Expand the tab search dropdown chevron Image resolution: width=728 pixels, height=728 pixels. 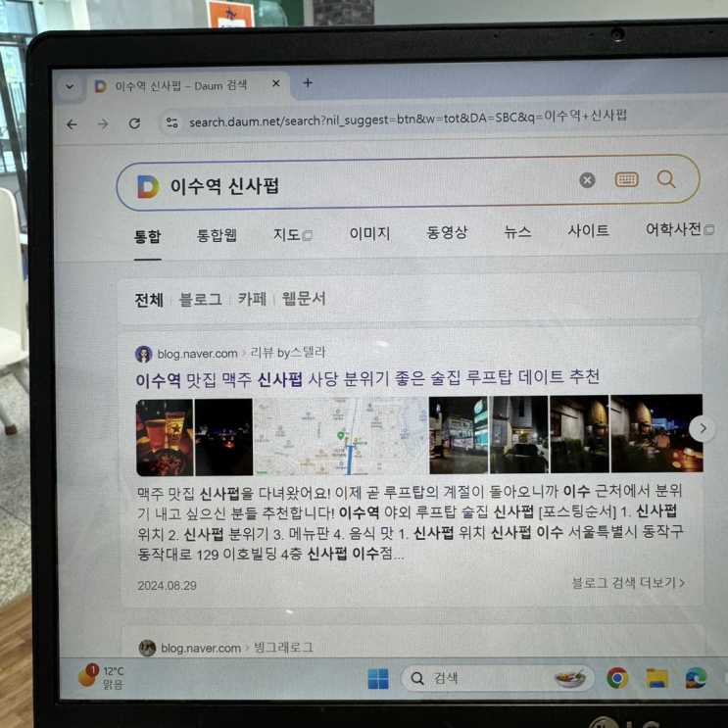click(70, 86)
